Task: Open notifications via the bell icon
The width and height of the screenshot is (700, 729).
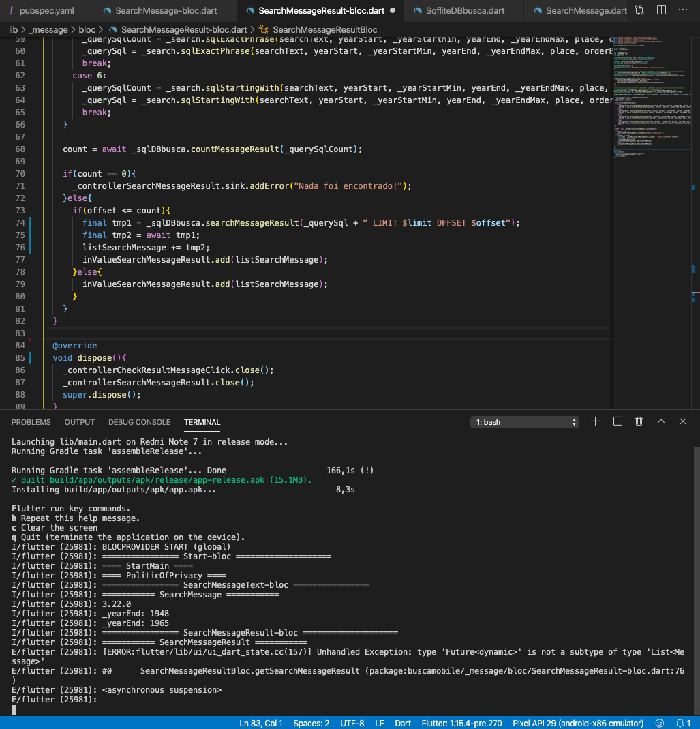Action: pyautogui.click(x=681, y=724)
